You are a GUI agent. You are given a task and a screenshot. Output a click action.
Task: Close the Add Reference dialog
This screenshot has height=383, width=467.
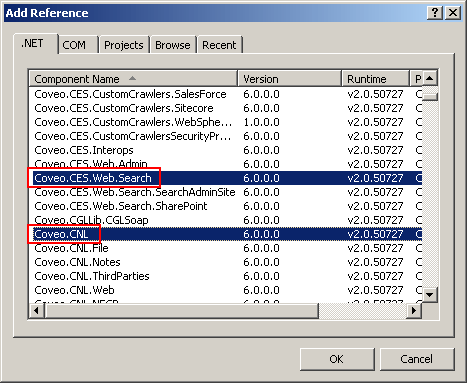pos(453,13)
